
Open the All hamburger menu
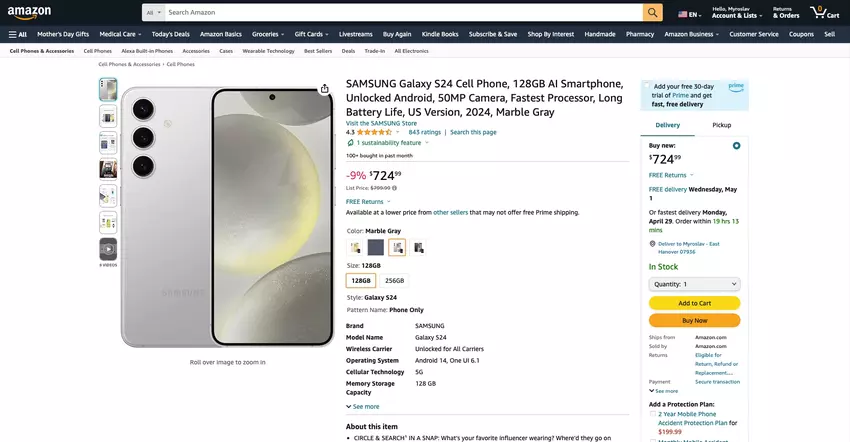[x=18, y=34]
